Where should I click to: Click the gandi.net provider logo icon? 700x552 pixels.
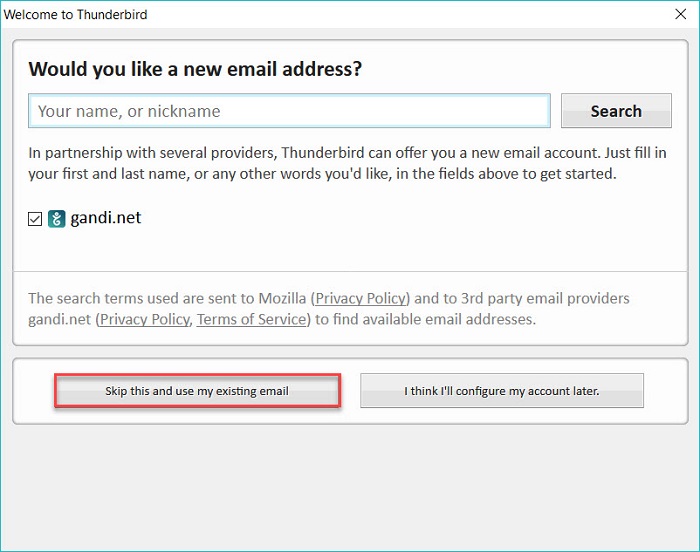tap(57, 218)
